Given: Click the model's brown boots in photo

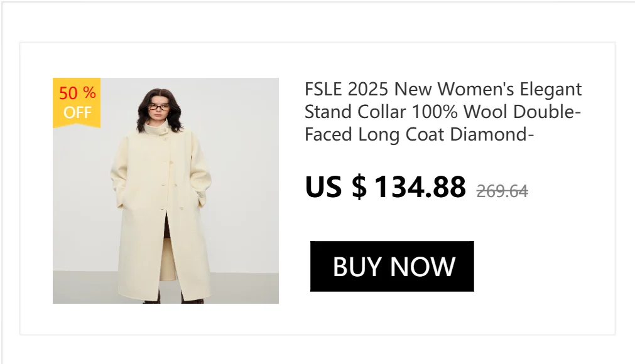Looking at the screenshot, I should pos(174,301).
